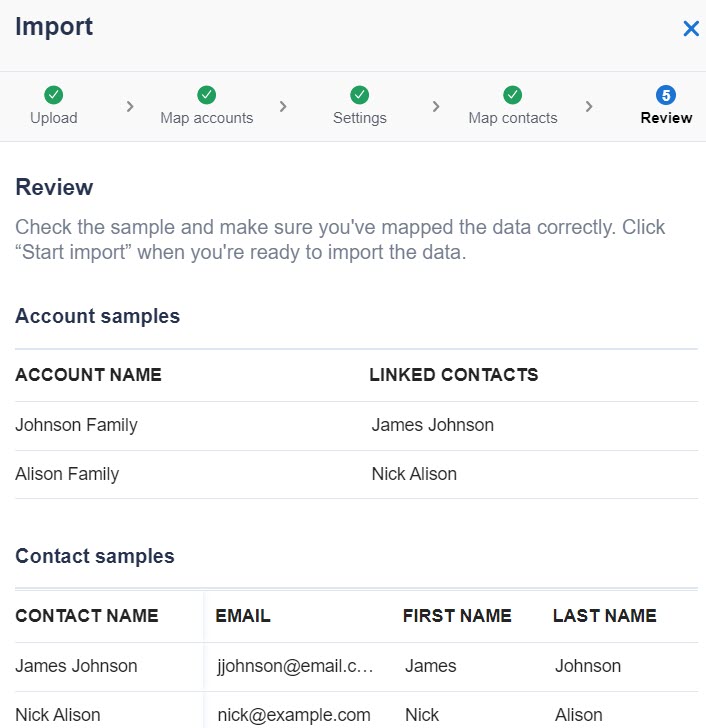Click the green checkmark above Upload
The image size is (706, 728).
(x=54, y=95)
